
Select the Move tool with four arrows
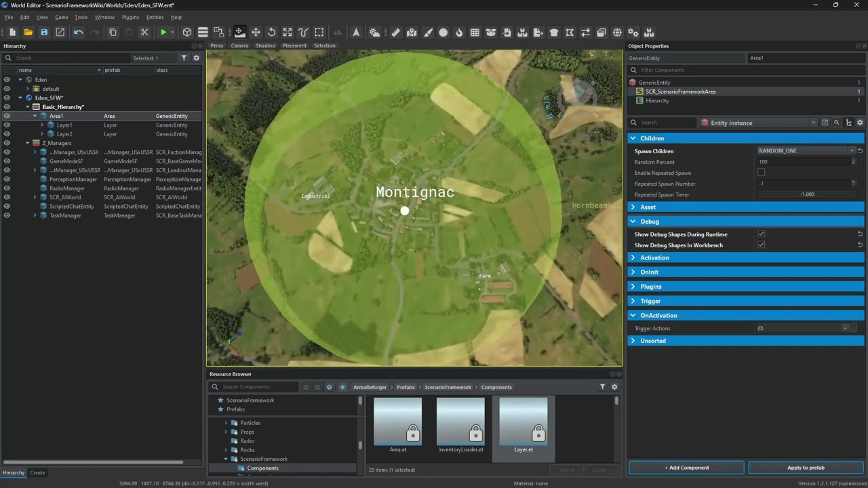point(256,33)
